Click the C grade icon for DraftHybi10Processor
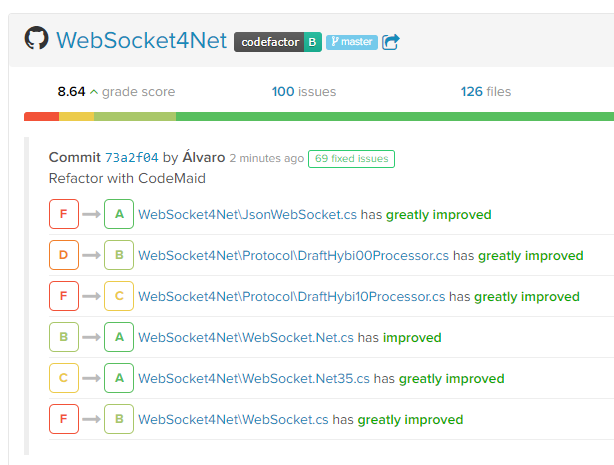This screenshot has width=614, height=465. [x=119, y=296]
